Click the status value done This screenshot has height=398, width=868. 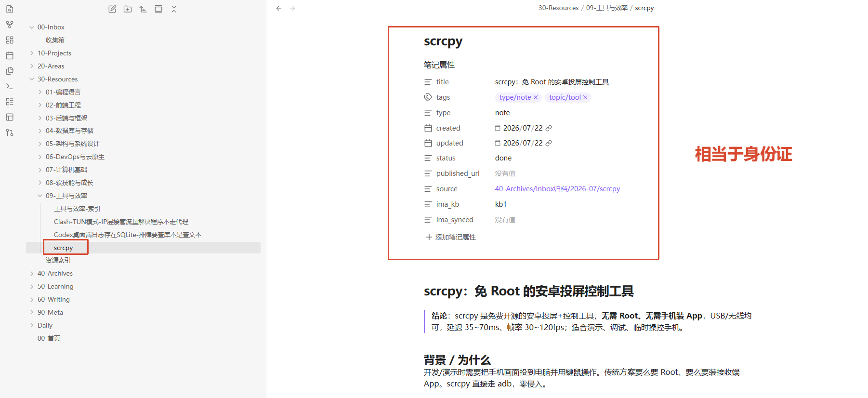pyautogui.click(x=503, y=158)
